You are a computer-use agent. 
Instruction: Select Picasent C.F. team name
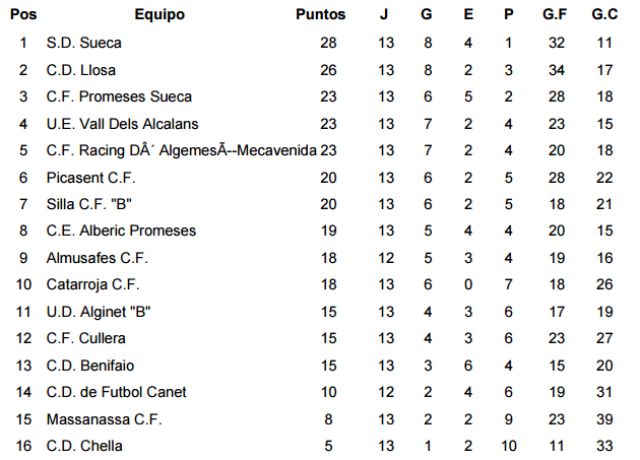90,178
